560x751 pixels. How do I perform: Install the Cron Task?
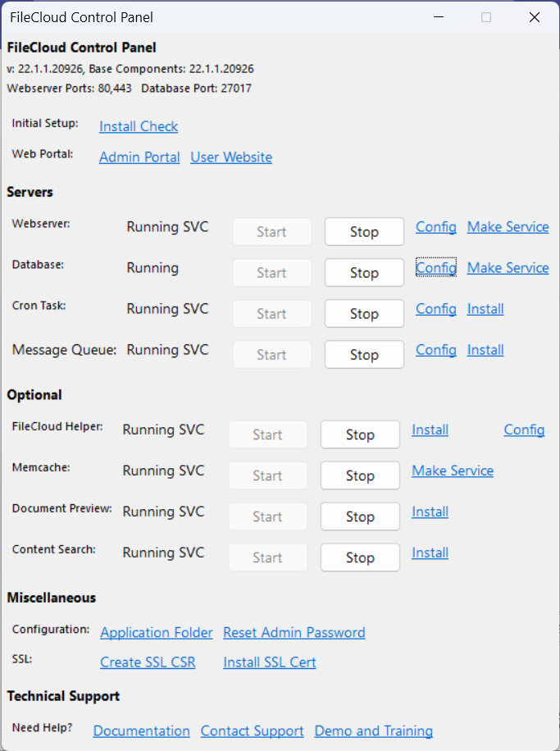485,308
